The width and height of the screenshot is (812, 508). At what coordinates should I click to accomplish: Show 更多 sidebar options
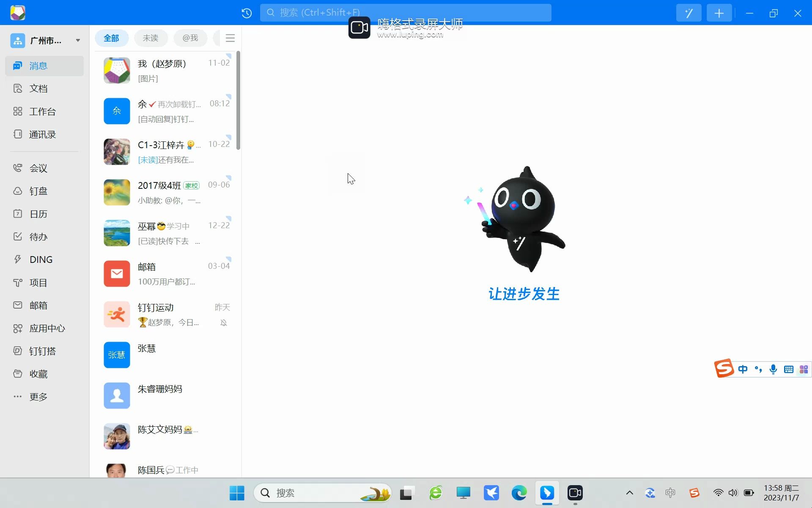44,397
